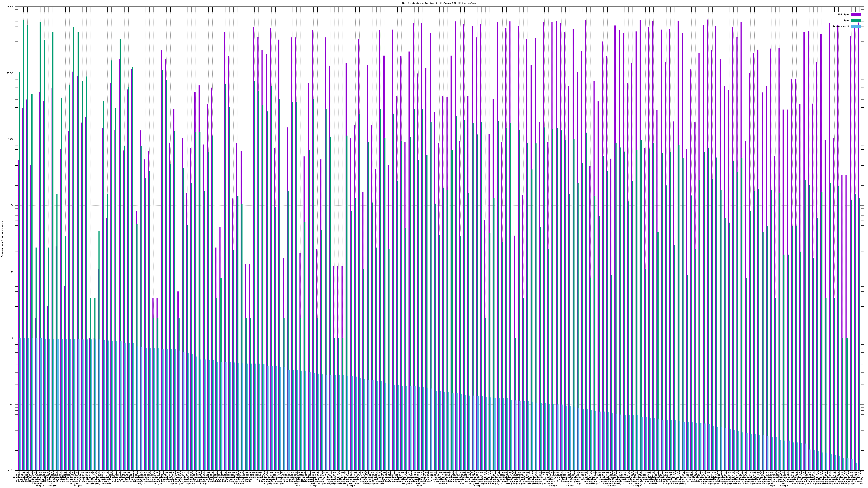Click the blue Score legend swatch

click(x=856, y=26)
